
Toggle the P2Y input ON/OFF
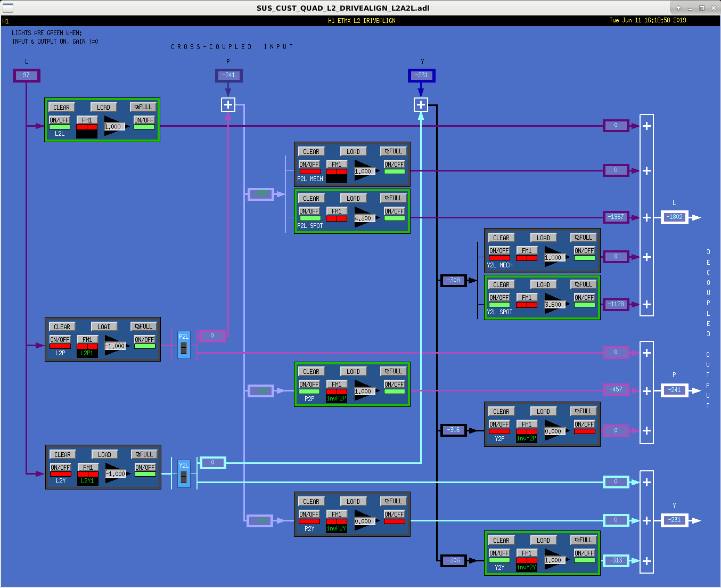coord(309,514)
